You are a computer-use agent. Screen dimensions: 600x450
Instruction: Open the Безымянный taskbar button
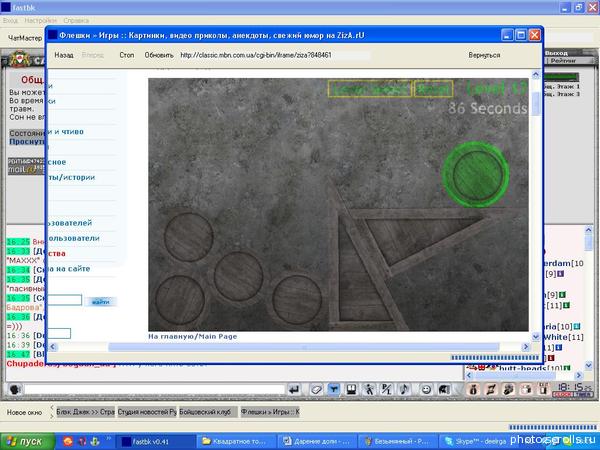[398, 442]
